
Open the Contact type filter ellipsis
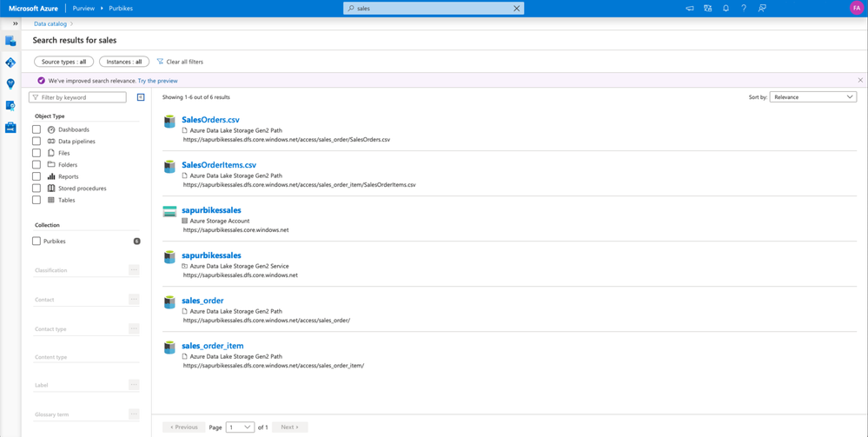coord(134,328)
